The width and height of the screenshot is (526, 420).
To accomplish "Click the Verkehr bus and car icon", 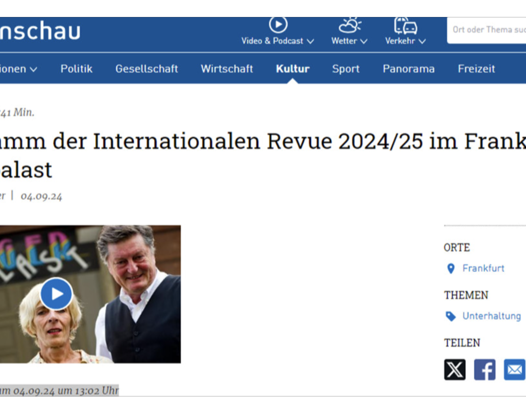I will 405,25.
